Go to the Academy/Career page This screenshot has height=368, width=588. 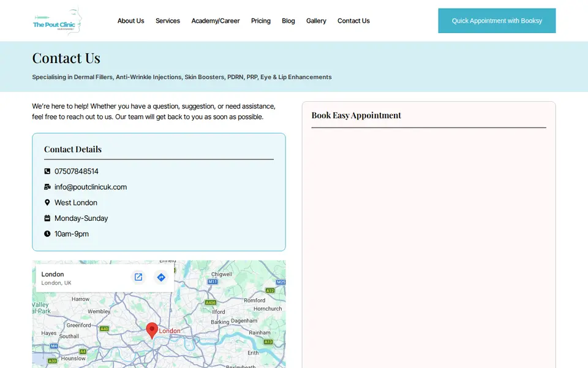[215, 21]
